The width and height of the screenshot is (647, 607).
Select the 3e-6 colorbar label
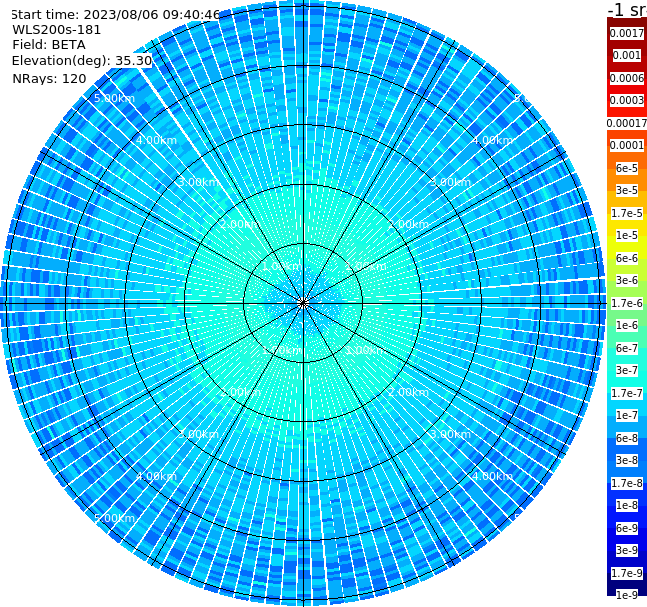627,280
